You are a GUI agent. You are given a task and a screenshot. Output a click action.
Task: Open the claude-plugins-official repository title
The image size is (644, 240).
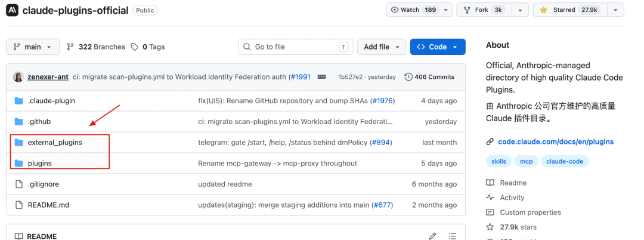click(76, 11)
